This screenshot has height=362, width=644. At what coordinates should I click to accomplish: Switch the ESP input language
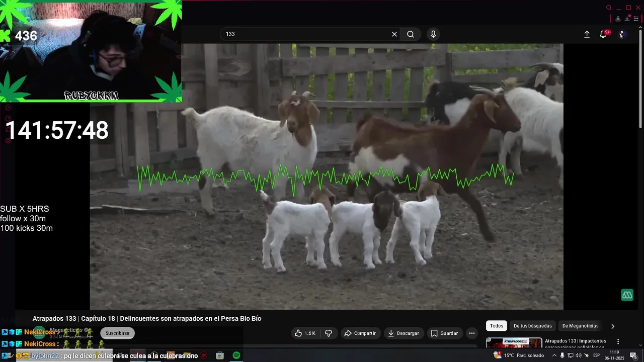(597, 355)
